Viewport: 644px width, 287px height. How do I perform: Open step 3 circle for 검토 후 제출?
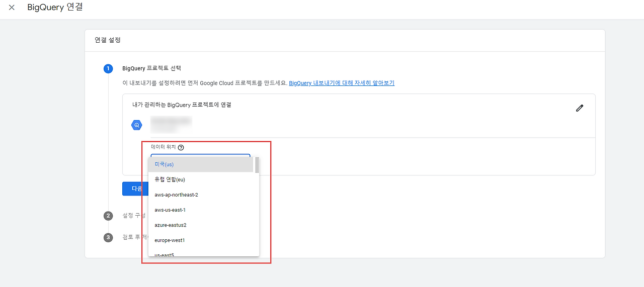pos(108,237)
